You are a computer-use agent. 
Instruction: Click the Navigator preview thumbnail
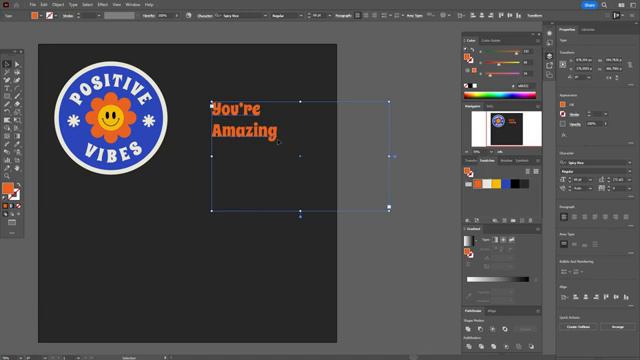tap(507, 129)
